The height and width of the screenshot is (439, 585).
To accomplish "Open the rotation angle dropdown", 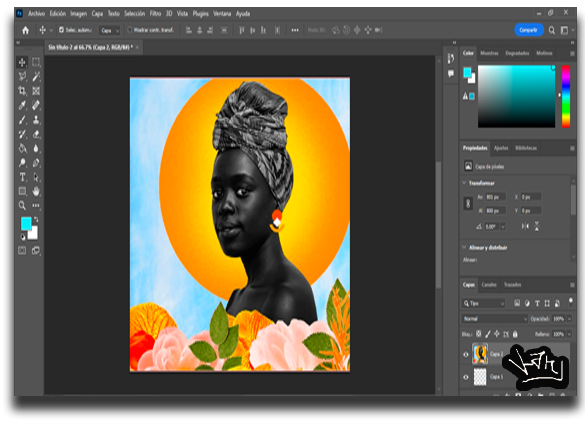I will coord(503,226).
